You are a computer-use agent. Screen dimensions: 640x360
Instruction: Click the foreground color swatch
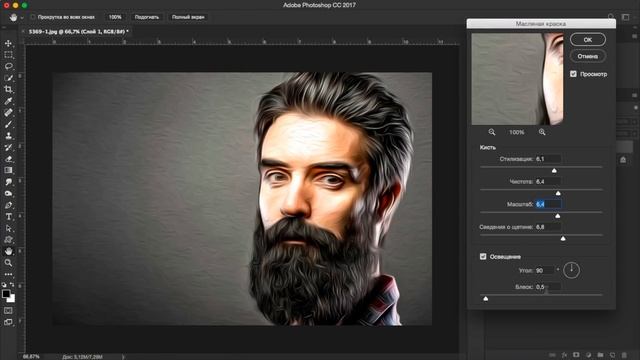point(6,293)
